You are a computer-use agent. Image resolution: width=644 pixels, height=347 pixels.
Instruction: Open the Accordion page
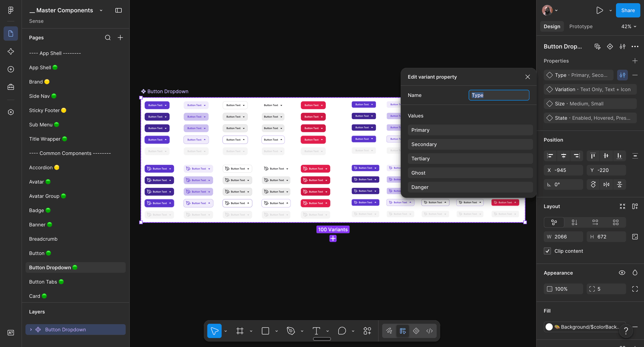76,168
